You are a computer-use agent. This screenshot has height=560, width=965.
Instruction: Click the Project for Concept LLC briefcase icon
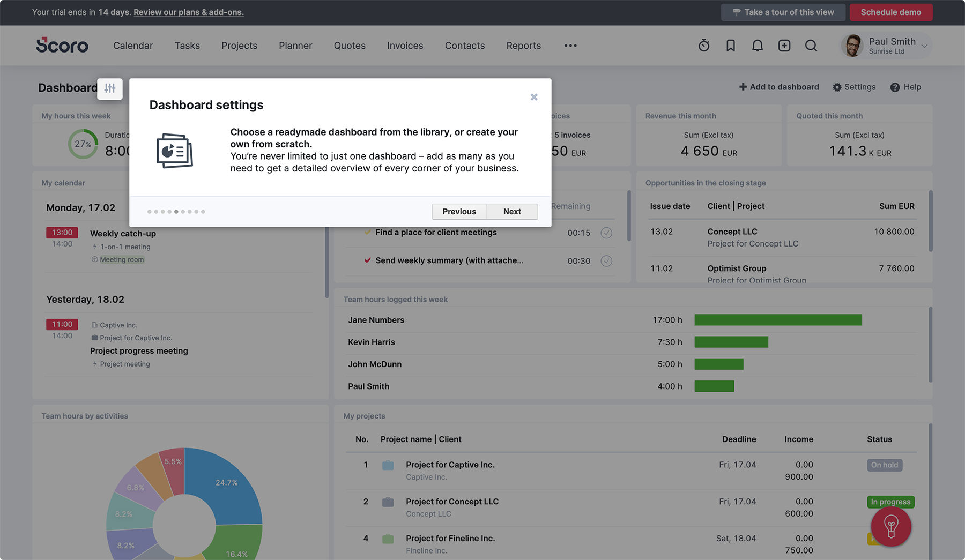coord(388,502)
